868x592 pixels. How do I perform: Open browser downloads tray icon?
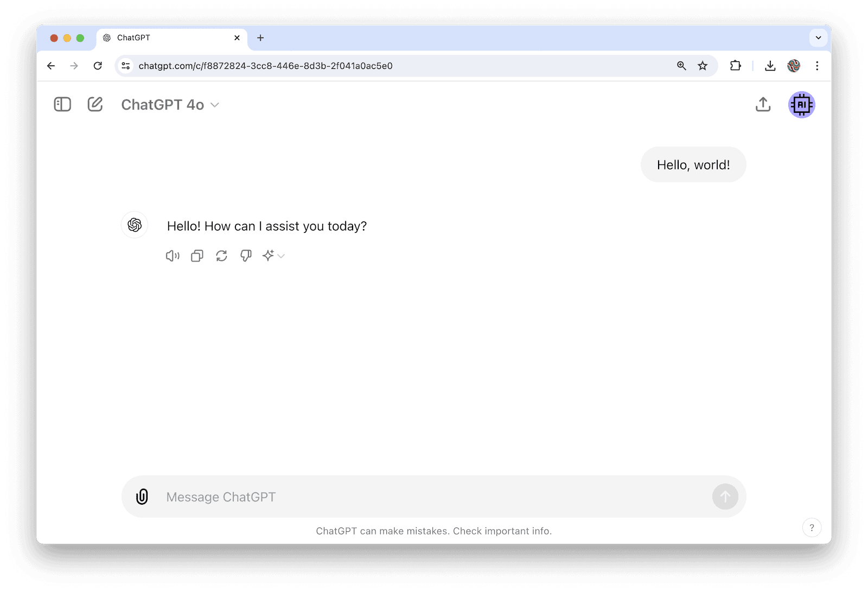(770, 66)
